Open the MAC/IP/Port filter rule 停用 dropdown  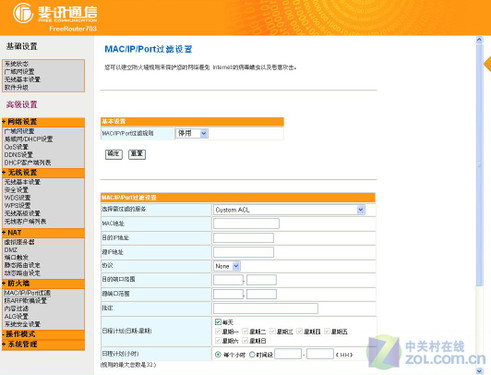pyautogui.click(x=192, y=133)
